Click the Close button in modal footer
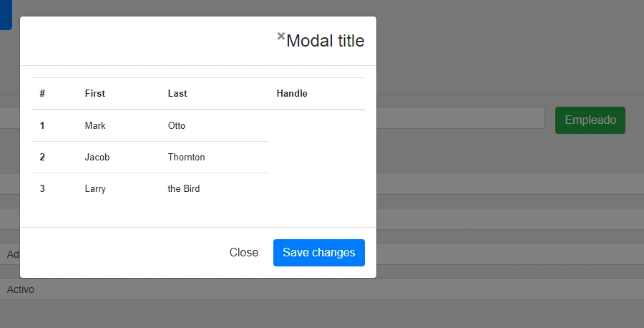Viewport: 644px width, 328px height. (243, 252)
